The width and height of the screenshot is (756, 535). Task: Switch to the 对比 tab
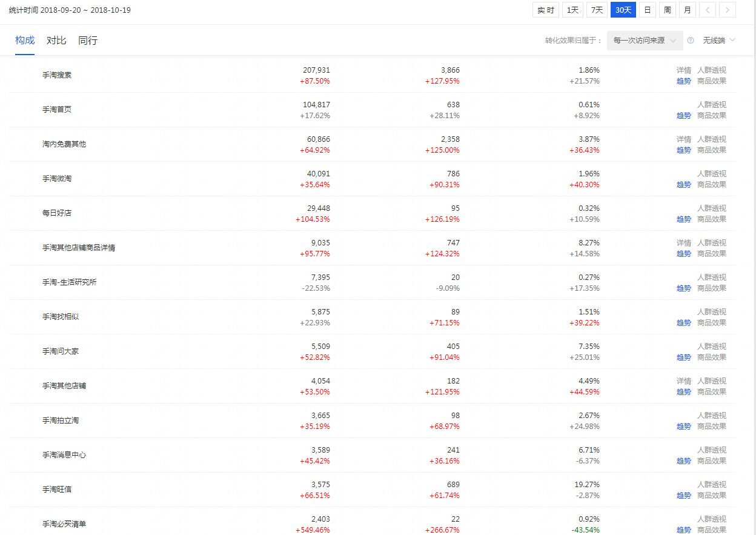click(56, 41)
